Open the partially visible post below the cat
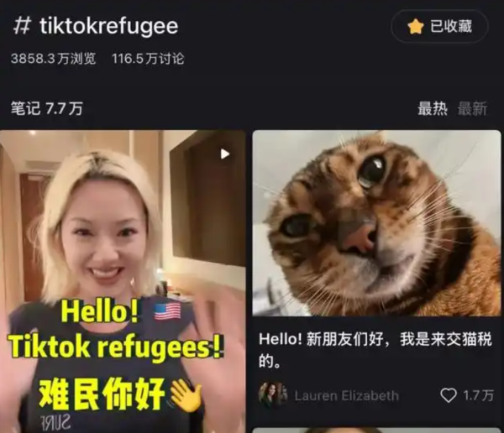The width and height of the screenshot is (504, 433). 376,430
